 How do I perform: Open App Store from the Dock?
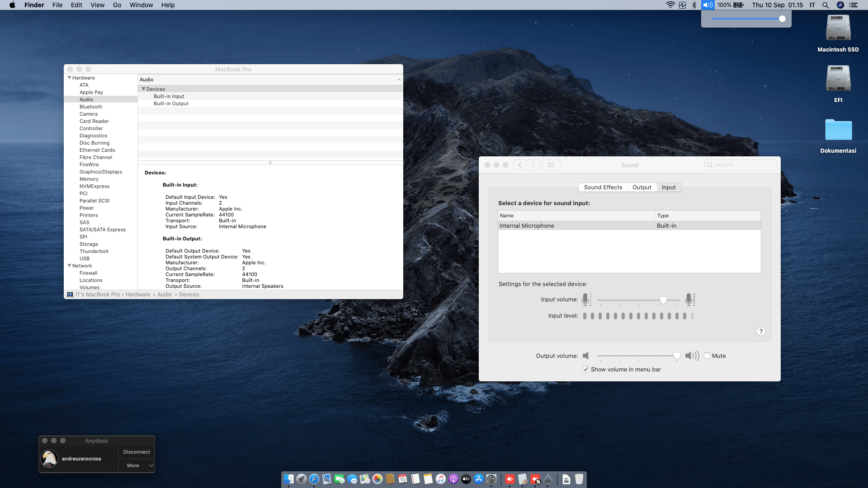click(479, 479)
